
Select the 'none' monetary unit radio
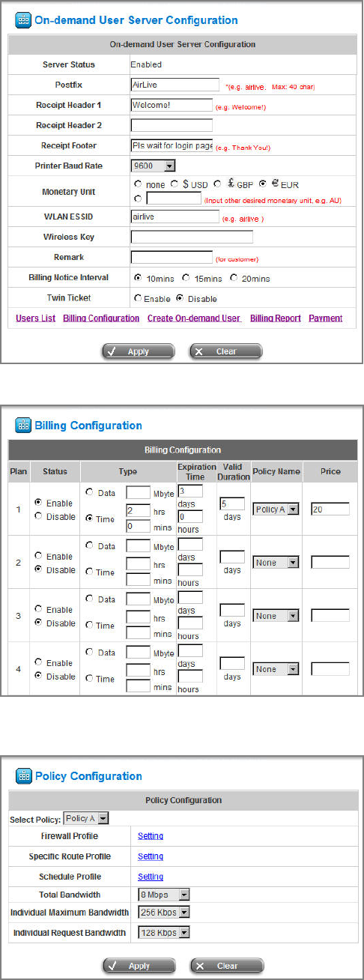[x=137, y=184]
